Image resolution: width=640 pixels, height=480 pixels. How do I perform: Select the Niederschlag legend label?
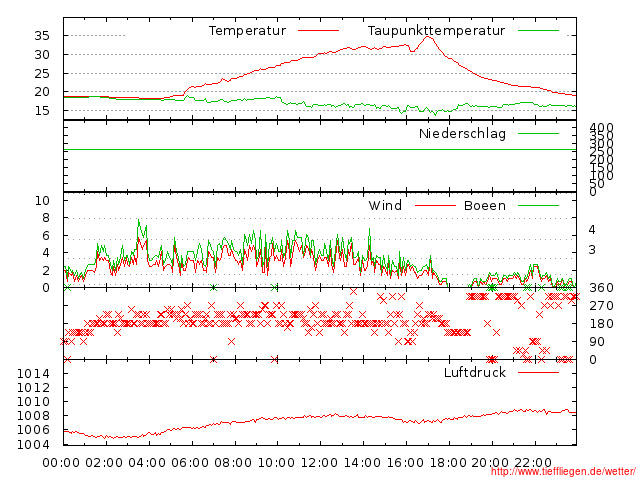tap(462, 134)
